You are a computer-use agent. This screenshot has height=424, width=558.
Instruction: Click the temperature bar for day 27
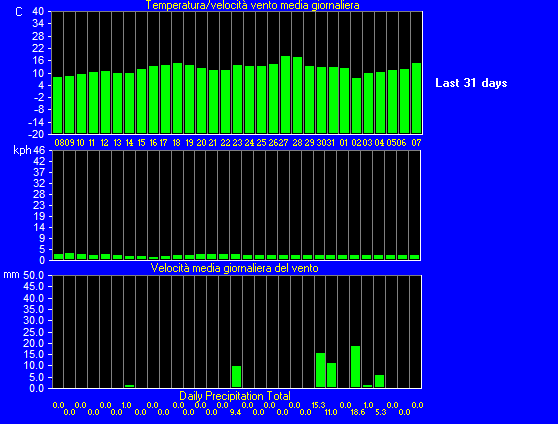(x=285, y=95)
